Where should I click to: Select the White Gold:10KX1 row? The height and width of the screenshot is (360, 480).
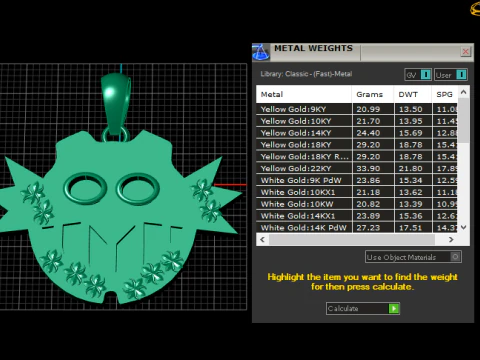pyautogui.click(x=357, y=192)
